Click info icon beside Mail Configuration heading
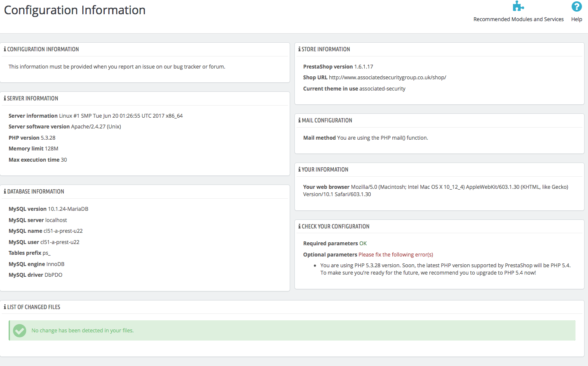Image resolution: width=588 pixels, height=366 pixels. [x=300, y=120]
